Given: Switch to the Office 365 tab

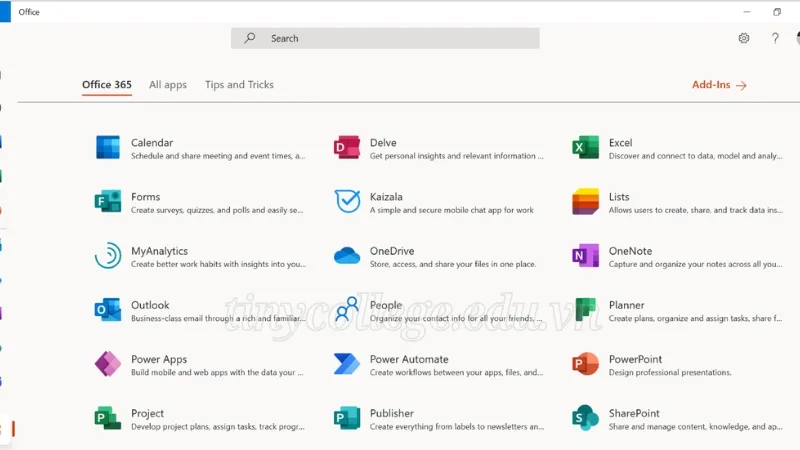Looking at the screenshot, I should tap(107, 85).
